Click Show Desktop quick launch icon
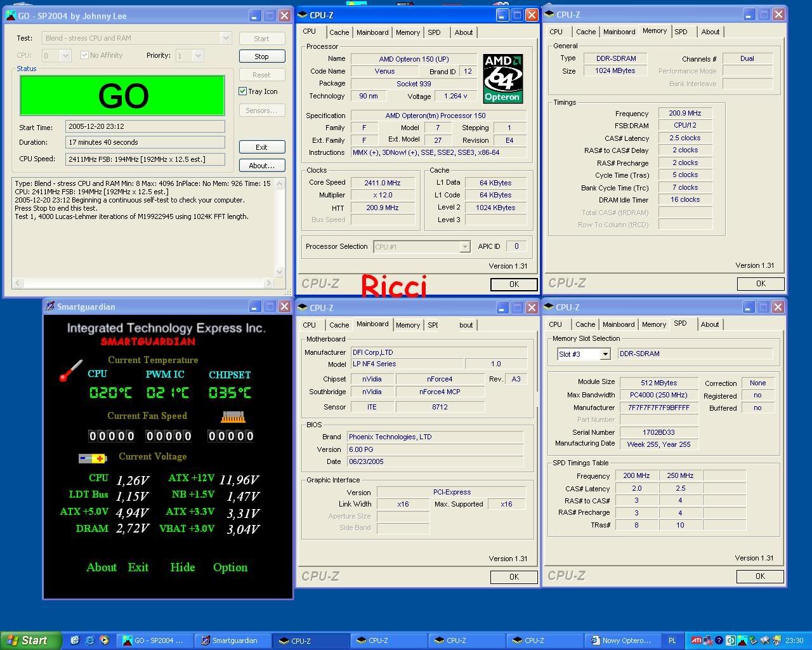812x650 pixels. point(75,640)
